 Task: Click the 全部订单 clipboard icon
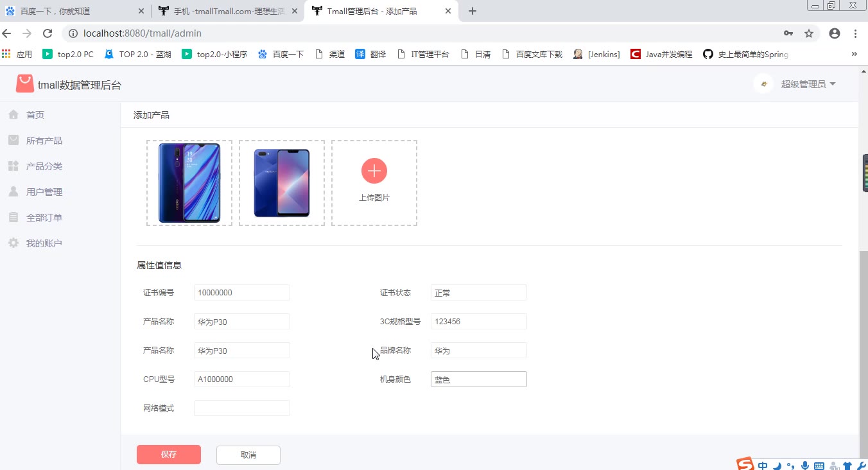(13, 217)
